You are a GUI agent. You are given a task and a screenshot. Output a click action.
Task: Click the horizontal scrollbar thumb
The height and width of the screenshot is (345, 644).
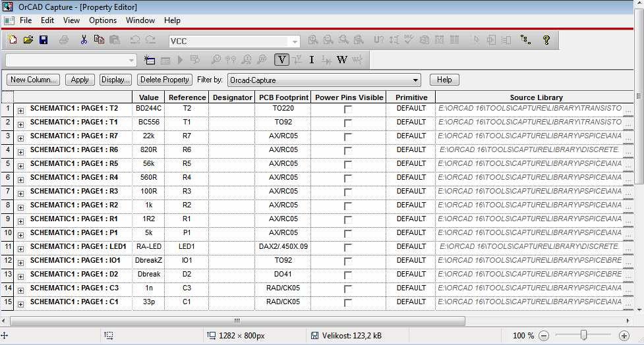click(237, 321)
